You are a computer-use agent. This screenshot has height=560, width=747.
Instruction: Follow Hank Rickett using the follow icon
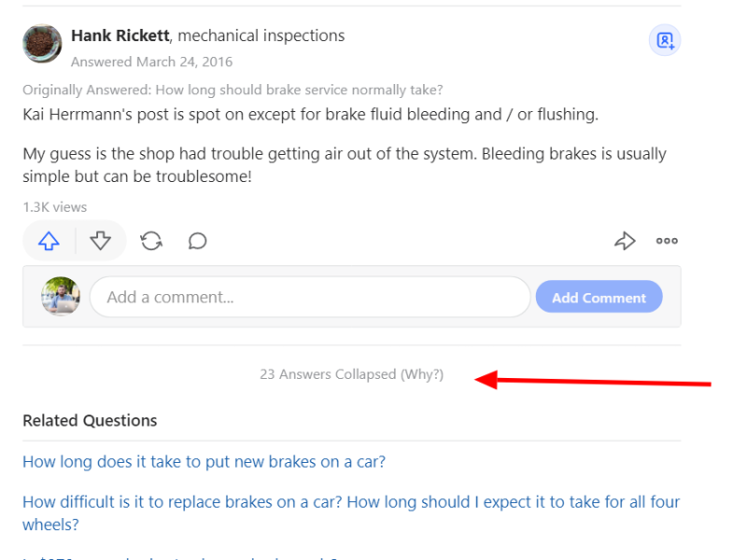pos(665,41)
